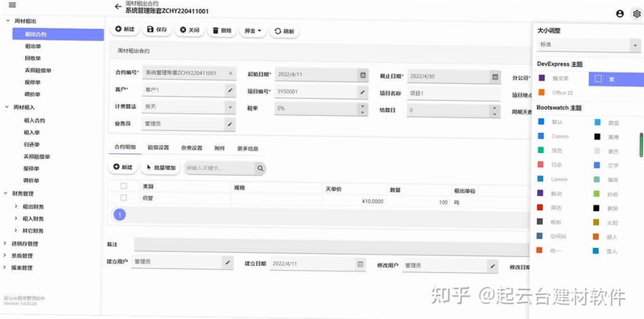Click the green theme panel scrollbar
This screenshot has height=319, width=644.
pos(641,144)
